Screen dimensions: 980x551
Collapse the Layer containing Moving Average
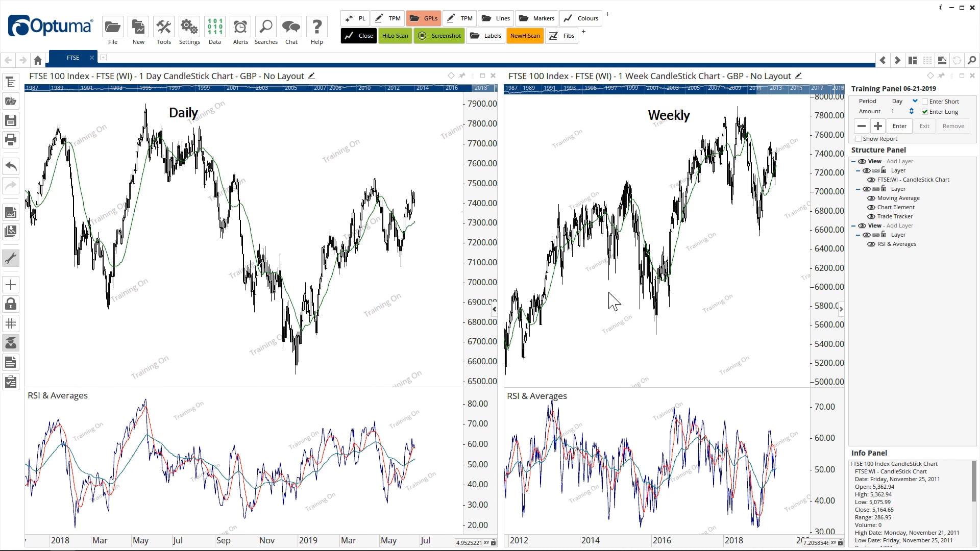858,189
